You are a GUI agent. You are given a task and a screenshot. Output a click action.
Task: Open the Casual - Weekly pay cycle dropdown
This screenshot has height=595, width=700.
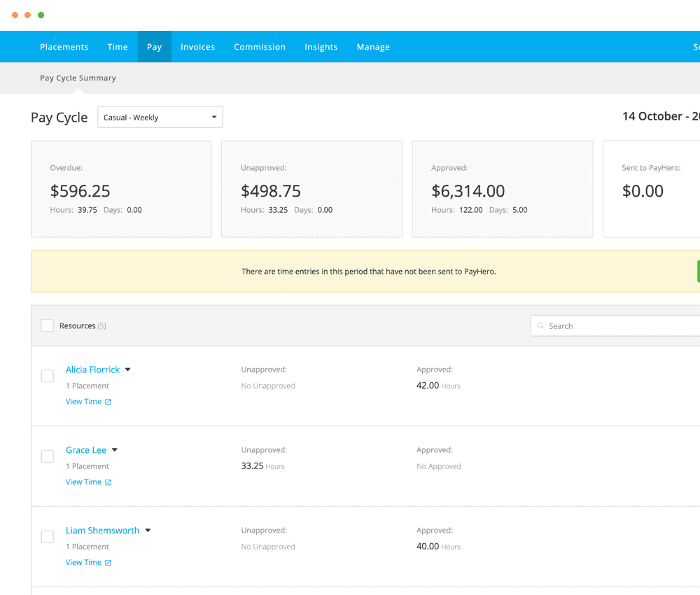(x=160, y=117)
